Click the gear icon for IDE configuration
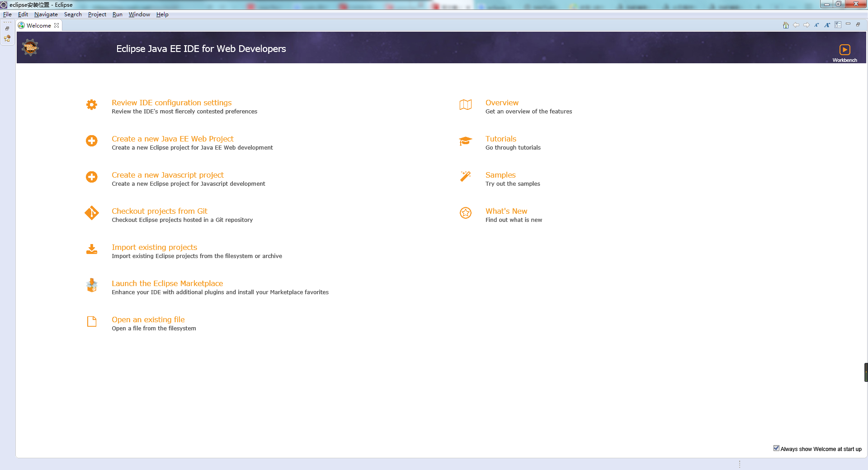The width and height of the screenshot is (868, 470). (92, 105)
